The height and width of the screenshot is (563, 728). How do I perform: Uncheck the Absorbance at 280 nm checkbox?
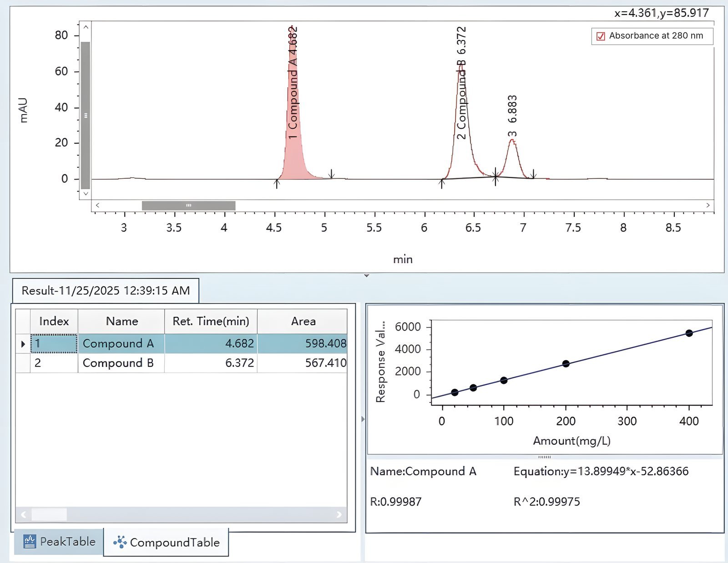pyautogui.click(x=601, y=36)
